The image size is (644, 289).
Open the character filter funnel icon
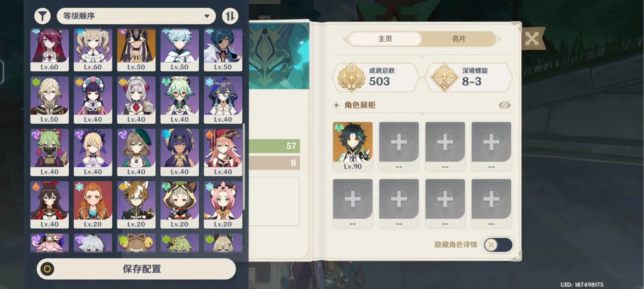43,16
